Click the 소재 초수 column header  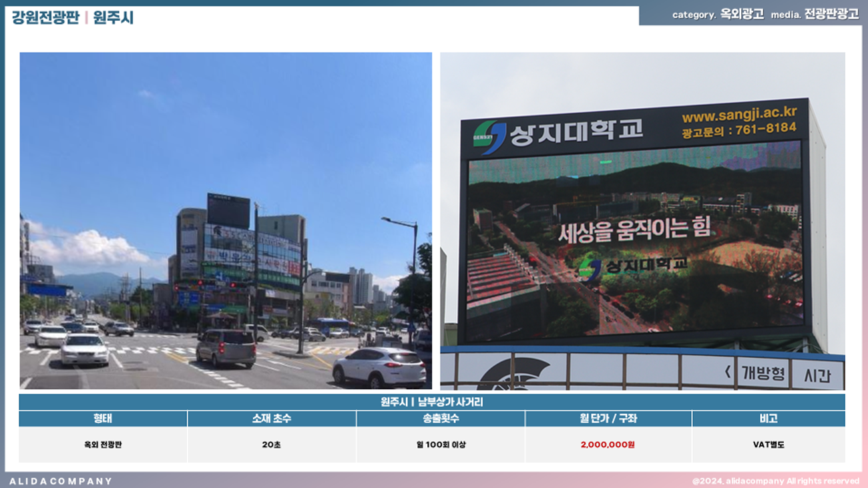point(272,419)
